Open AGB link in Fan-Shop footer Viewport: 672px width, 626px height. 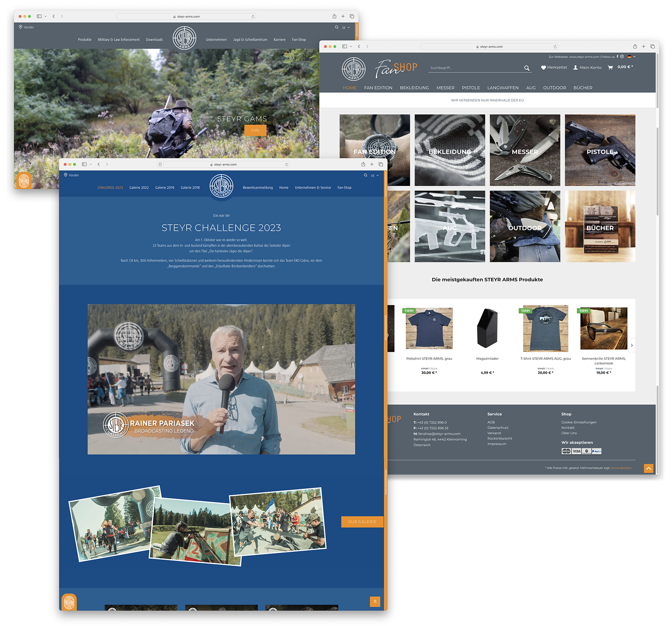491,422
